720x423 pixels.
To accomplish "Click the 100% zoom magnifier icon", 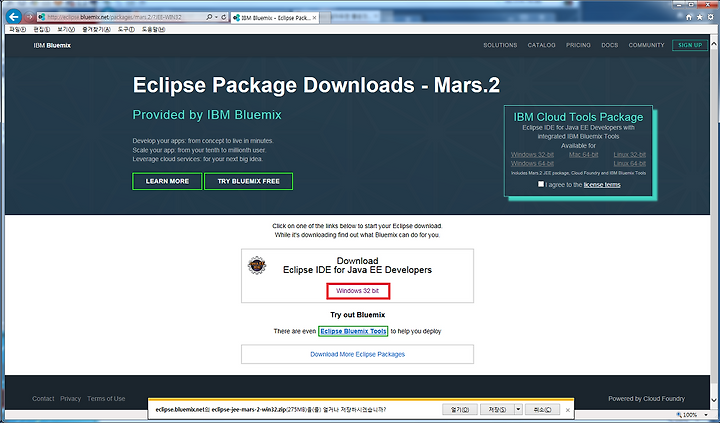I will (679, 415).
